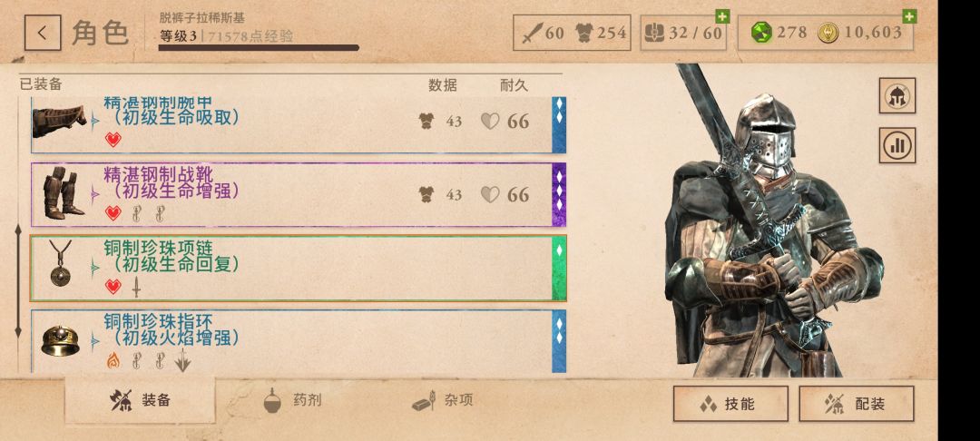
Task: Select the 铜制珍珠项链 necklace item
Action: [299, 269]
